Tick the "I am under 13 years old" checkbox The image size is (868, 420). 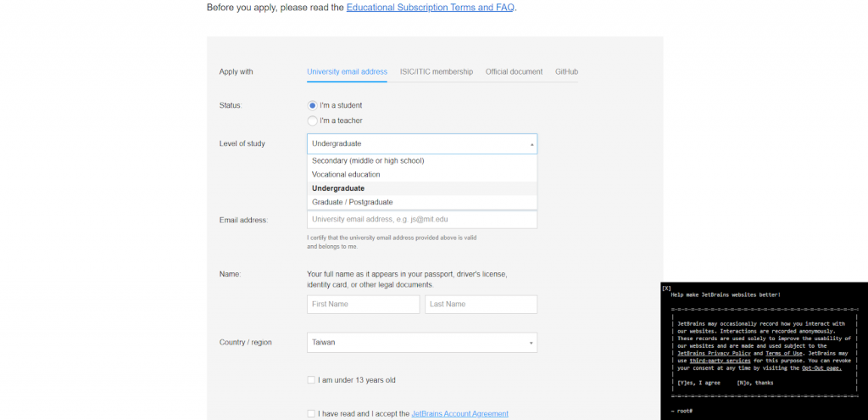tap(311, 380)
